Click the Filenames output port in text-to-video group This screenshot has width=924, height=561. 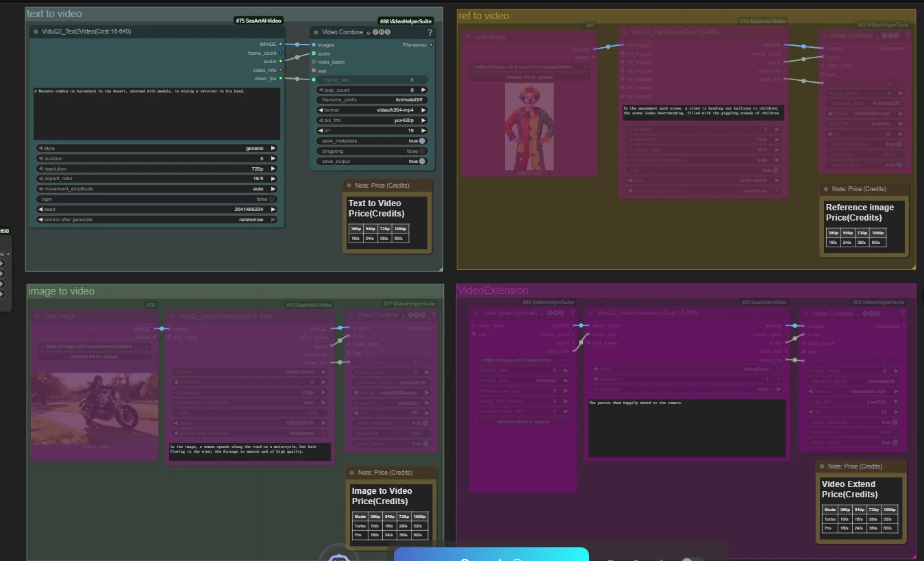point(431,45)
